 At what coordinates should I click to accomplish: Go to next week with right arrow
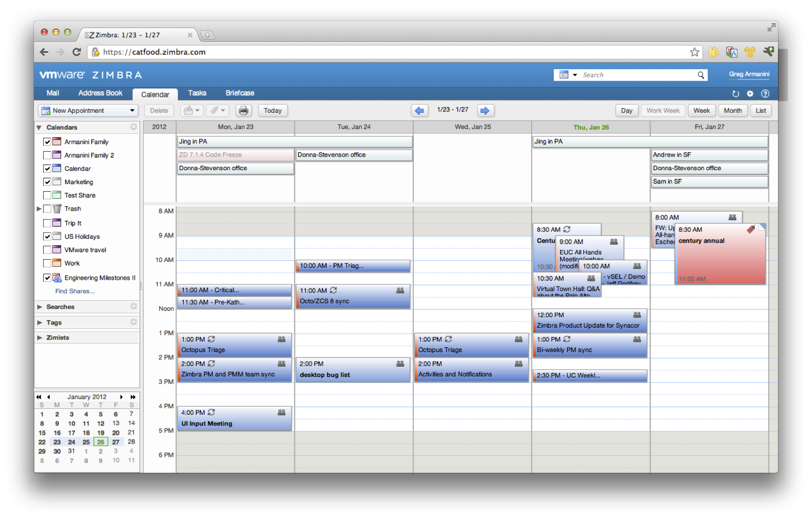point(485,111)
